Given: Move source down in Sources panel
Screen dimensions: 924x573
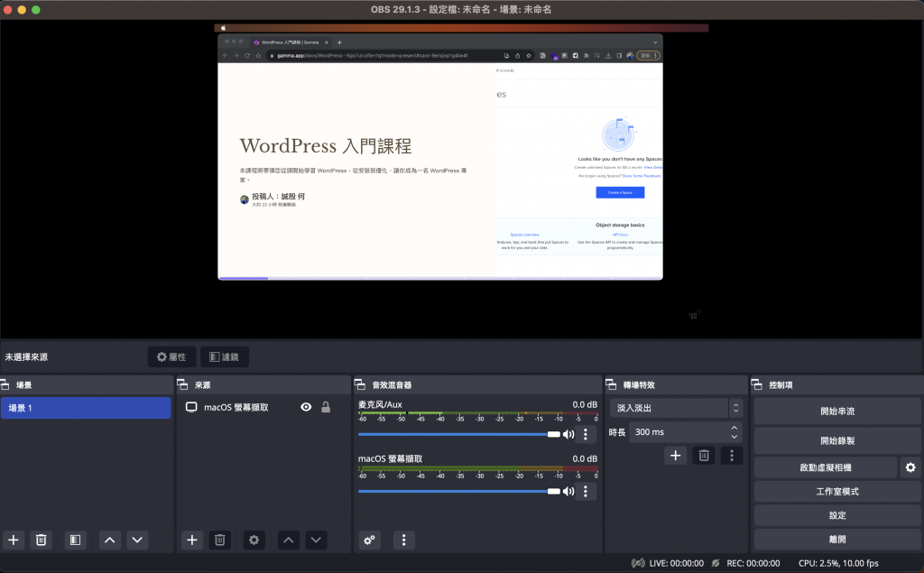Looking at the screenshot, I should coord(316,540).
